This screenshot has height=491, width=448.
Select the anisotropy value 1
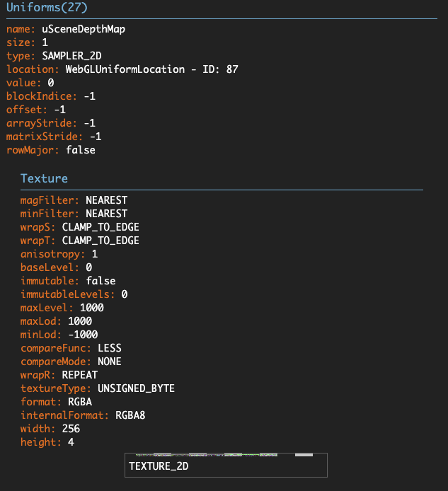click(x=95, y=254)
